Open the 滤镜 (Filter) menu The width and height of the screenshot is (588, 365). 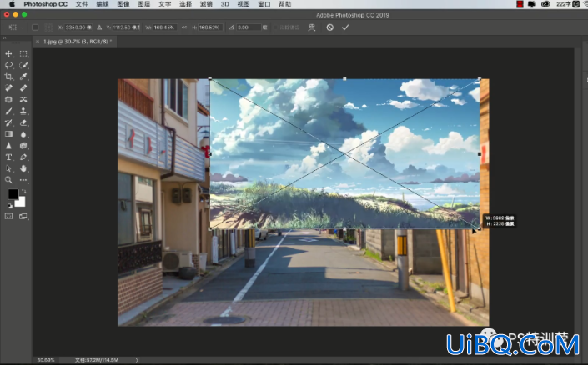(x=206, y=4)
